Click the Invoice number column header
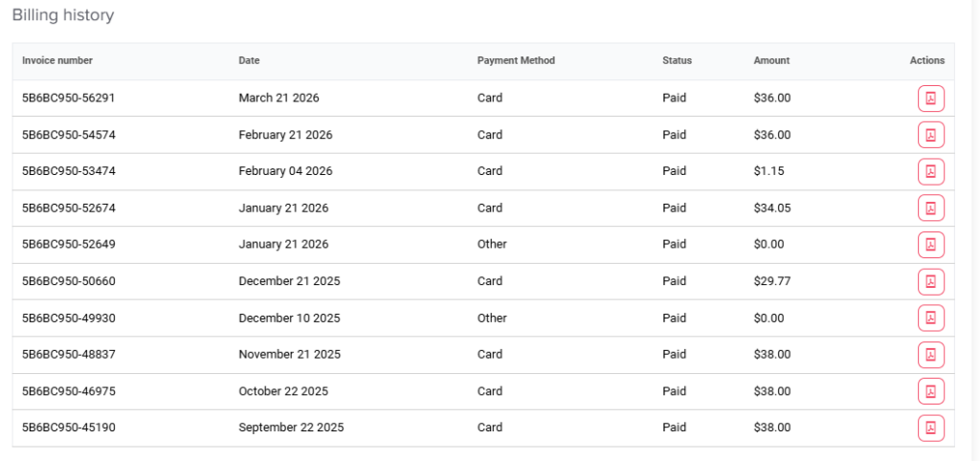Image resolution: width=980 pixels, height=461 pixels. pyautogui.click(x=57, y=61)
